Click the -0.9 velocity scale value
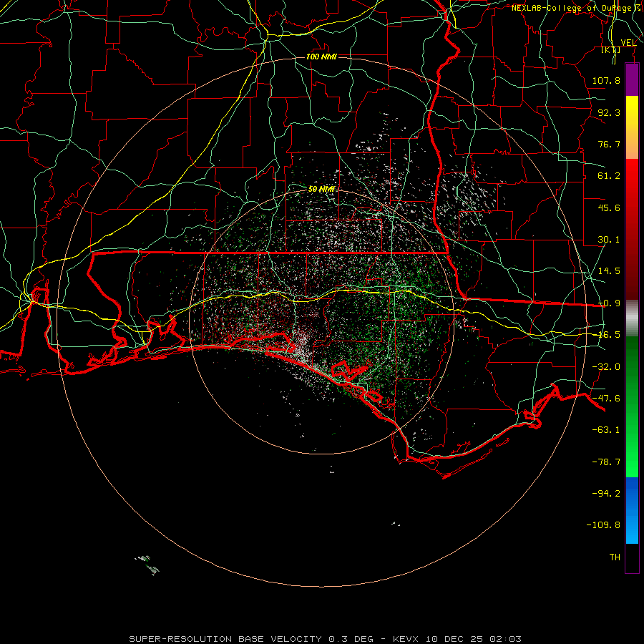 (609, 303)
